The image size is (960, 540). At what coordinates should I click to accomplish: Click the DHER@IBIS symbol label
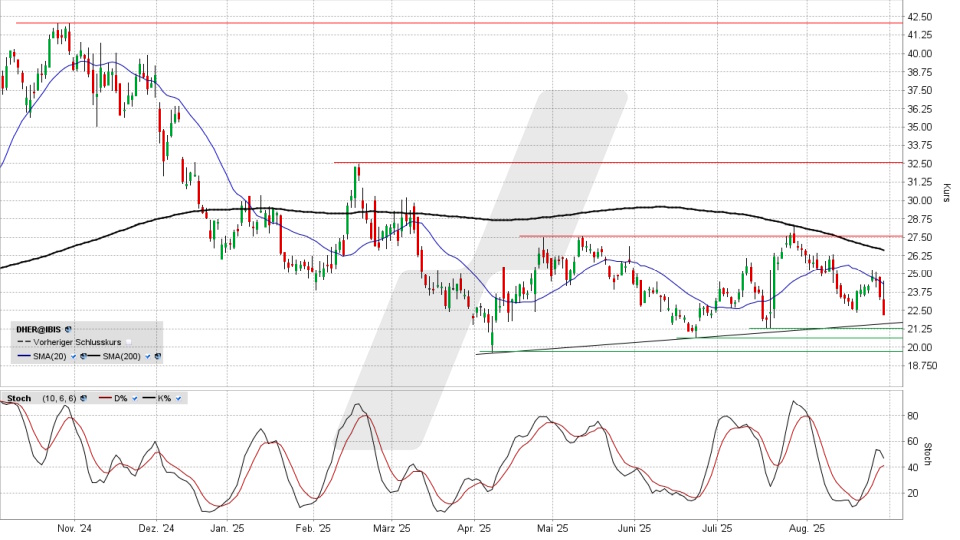click(39, 329)
